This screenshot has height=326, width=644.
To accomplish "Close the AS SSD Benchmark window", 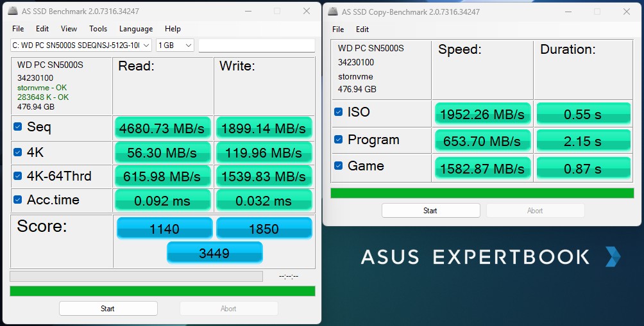I will [x=307, y=11].
